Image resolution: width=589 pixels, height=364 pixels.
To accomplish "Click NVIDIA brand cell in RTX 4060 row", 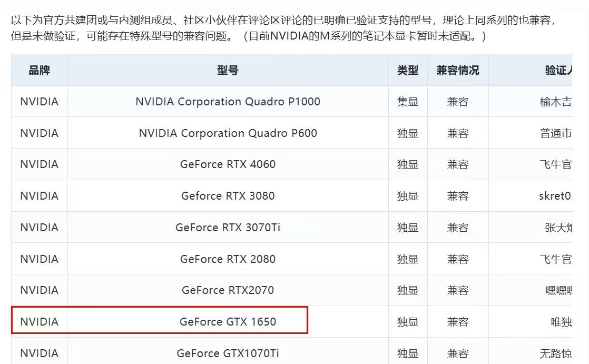I will [x=40, y=164].
